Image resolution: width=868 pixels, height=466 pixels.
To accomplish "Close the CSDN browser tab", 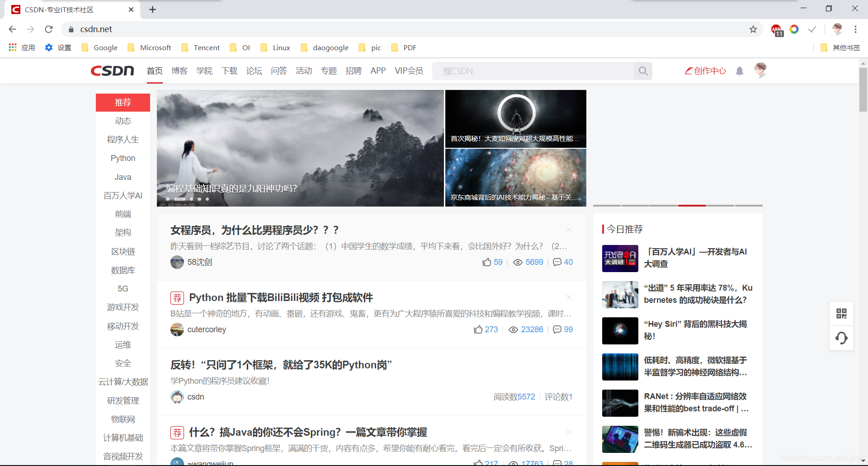I will pyautogui.click(x=131, y=9).
